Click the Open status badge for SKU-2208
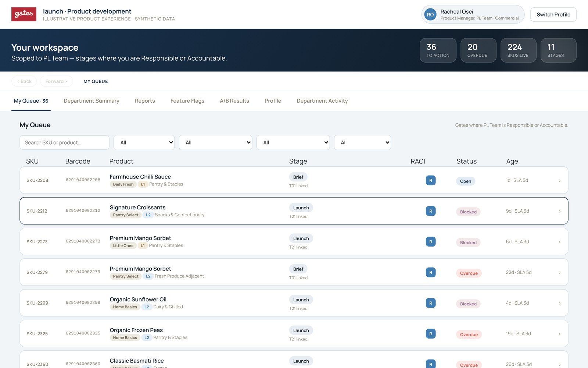The height and width of the screenshot is (368, 588). coord(466,181)
